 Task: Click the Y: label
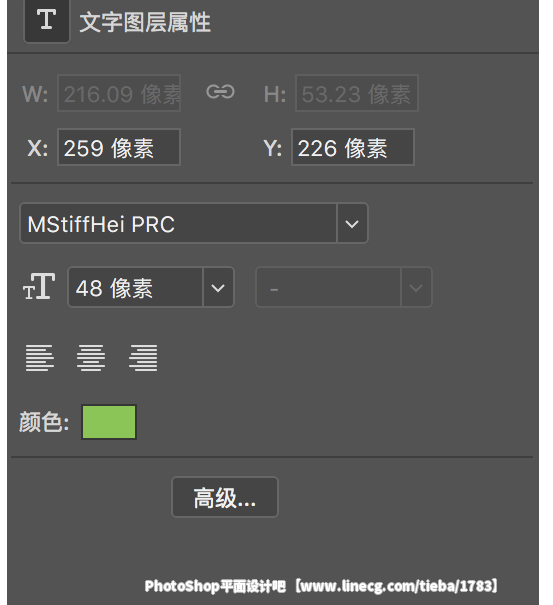(272, 148)
